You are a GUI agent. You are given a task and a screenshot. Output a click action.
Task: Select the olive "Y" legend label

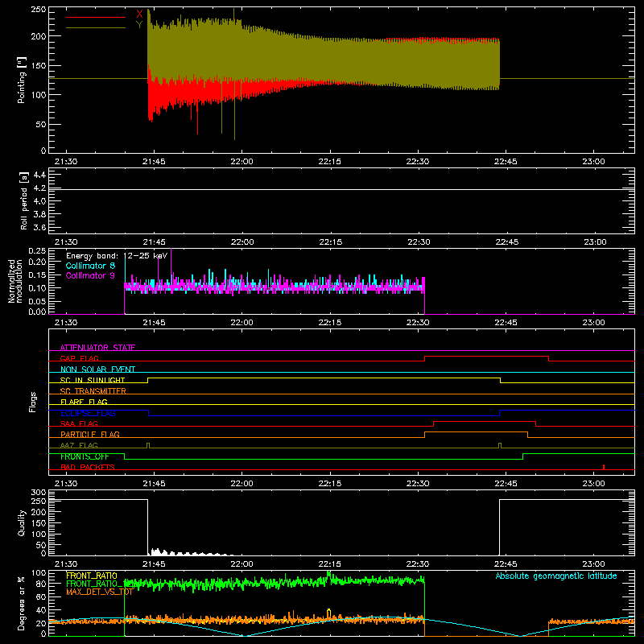pos(139,25)
